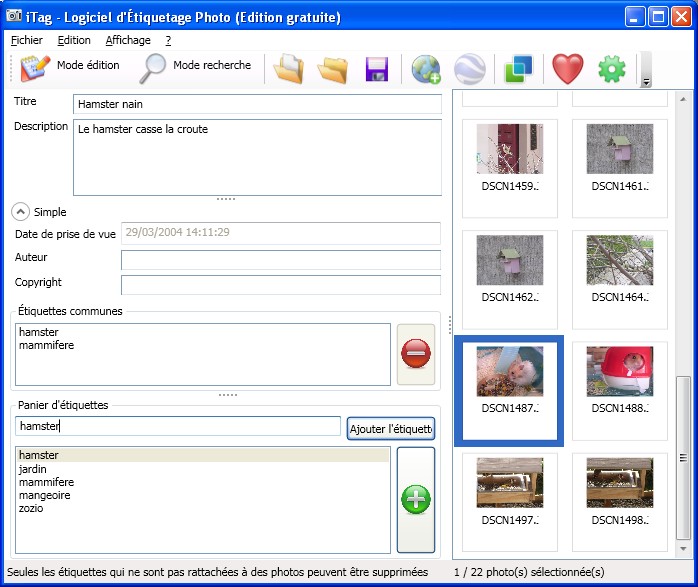The height and width of the screenshot is (587, 698).
Task: Close the iTag window
Action: click(682, 17)
